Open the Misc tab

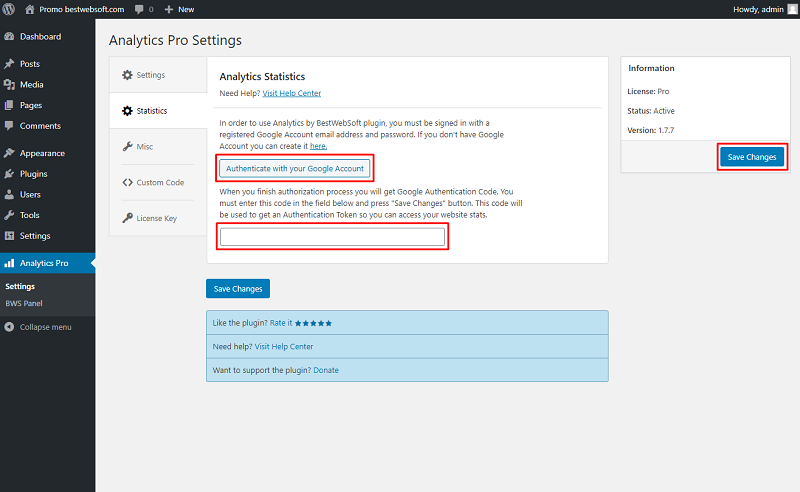pyautogui.click(x=158, y=146)
